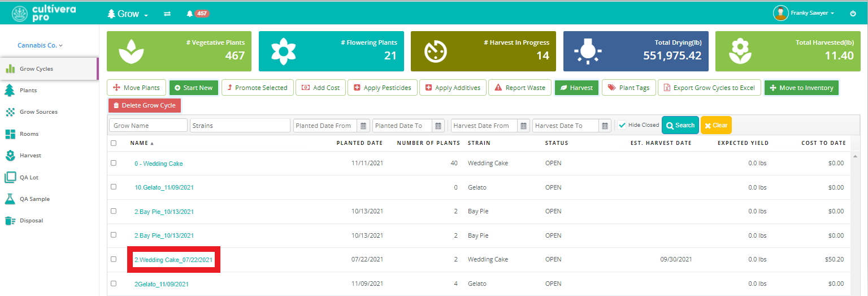Click Franky Sawyer avatar picture
Screen dimensions: 868x296
780,13
